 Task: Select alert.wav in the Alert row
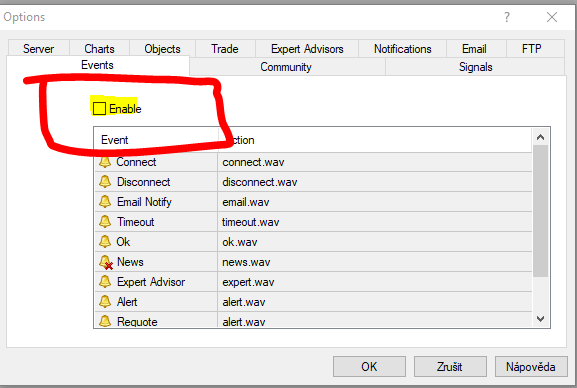click(375, 302)
